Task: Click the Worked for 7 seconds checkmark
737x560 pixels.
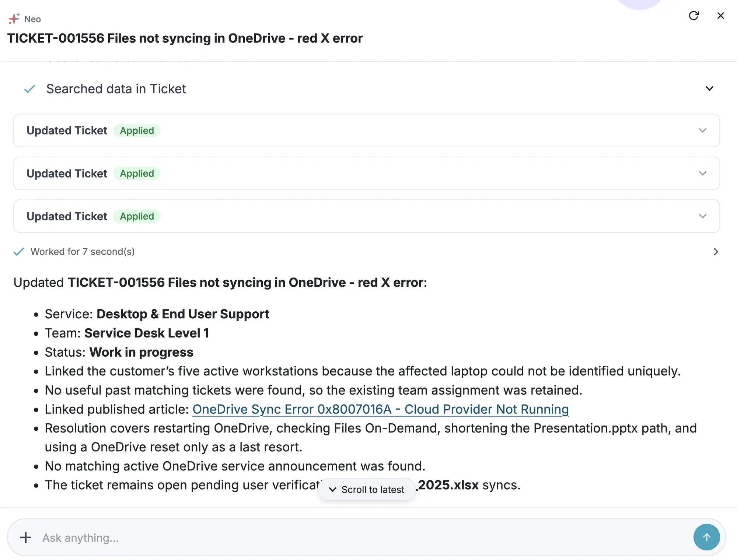Action: 18,252
